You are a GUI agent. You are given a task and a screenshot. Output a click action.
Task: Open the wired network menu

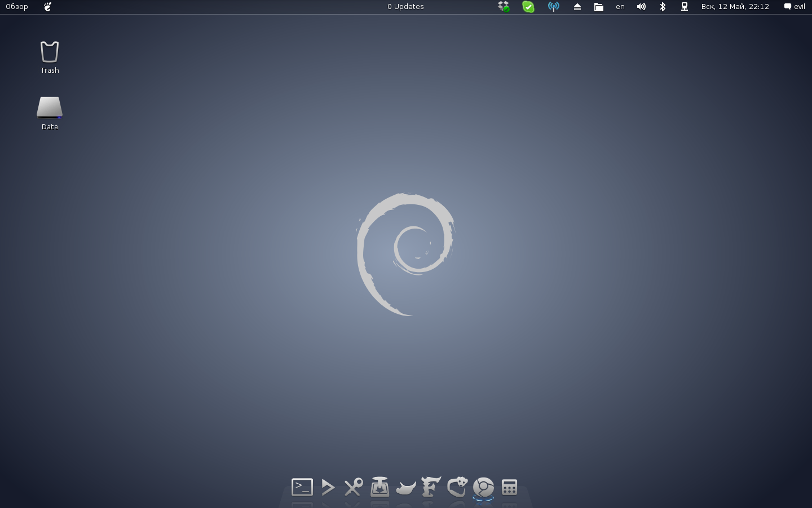pyautogui.click(x=685, y=7)
